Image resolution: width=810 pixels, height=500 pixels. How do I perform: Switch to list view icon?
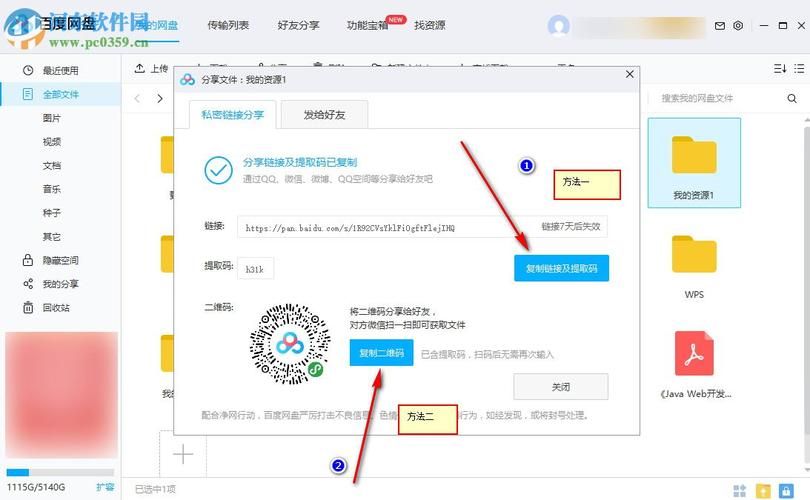[x=799, y=69]
